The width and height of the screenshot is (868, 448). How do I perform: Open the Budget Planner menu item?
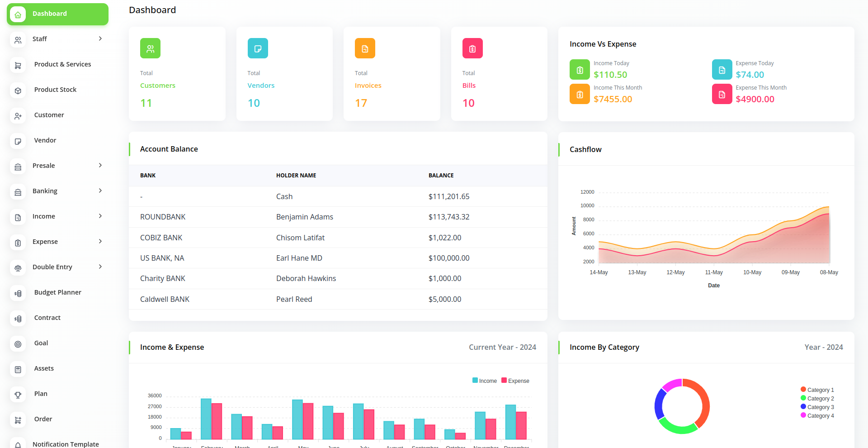pyautogui.click(x=57, y=292)
